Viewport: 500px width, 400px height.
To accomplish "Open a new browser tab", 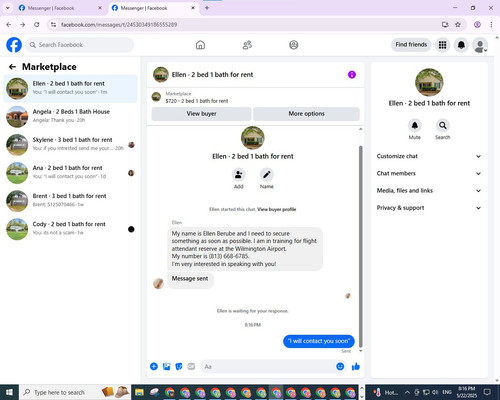I will point(207,8).
